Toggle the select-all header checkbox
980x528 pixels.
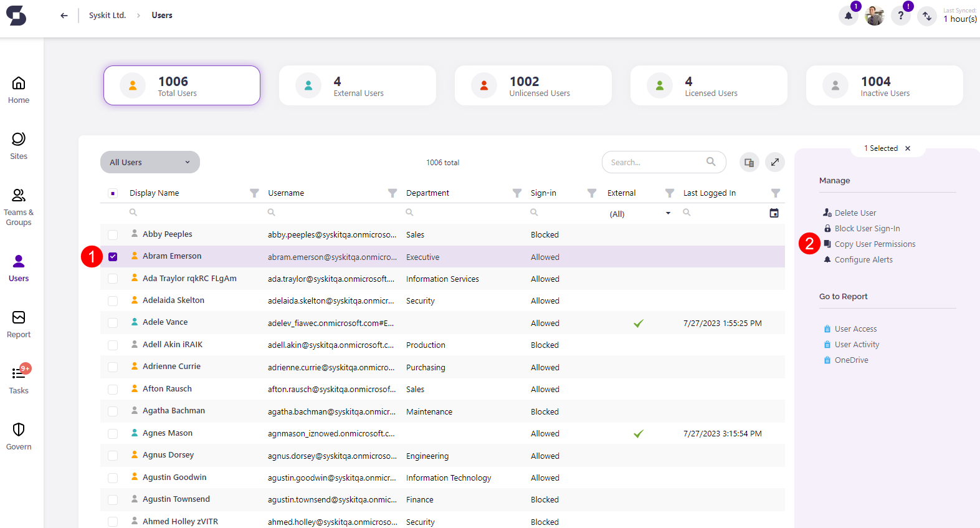[113, 193]
